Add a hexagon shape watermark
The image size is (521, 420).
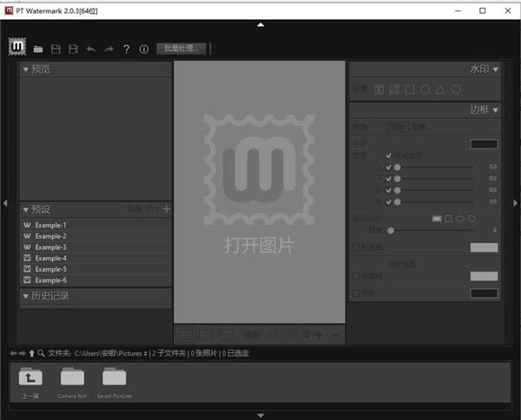(456, 89)
